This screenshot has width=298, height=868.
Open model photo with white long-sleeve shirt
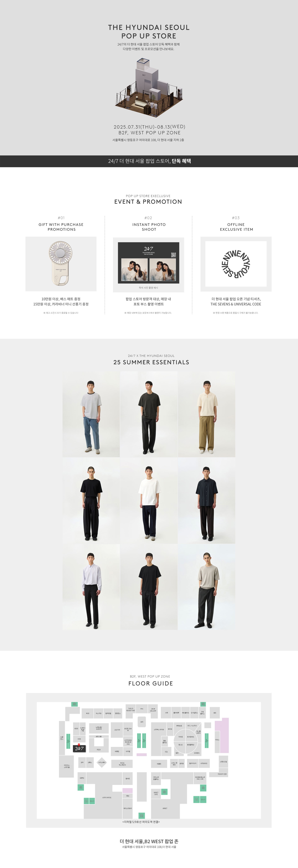(x=91, y=587)
